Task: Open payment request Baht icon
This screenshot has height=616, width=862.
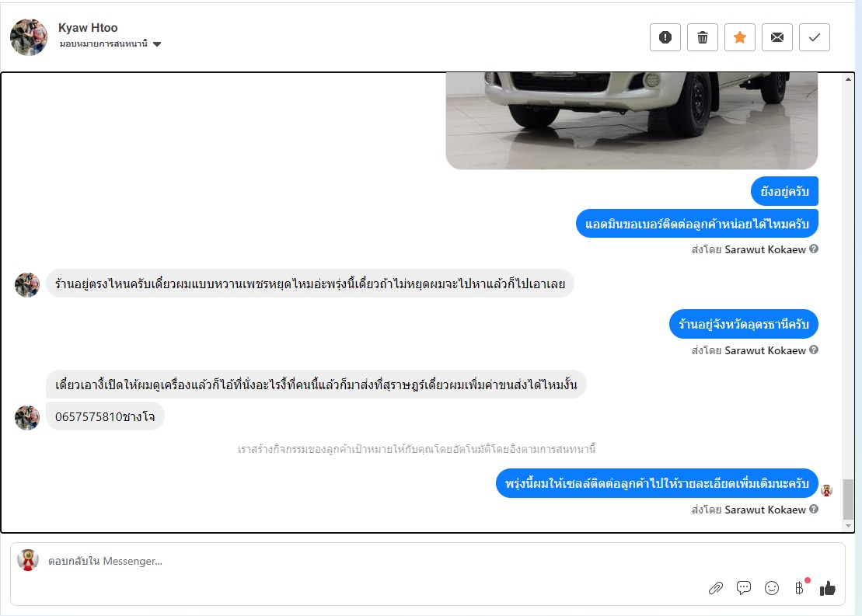Action: (x=799, y=588)
